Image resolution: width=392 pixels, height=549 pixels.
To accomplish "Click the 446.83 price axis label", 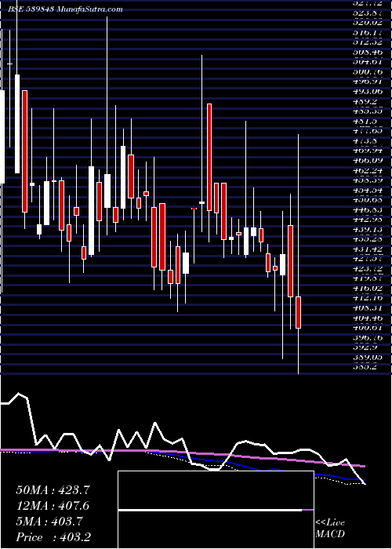I will click(366, 209).
